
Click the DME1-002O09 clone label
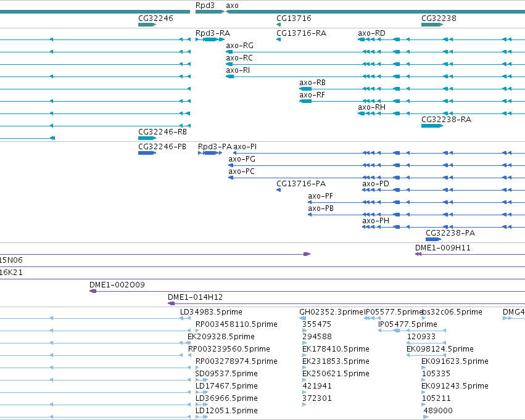(117, 285)
